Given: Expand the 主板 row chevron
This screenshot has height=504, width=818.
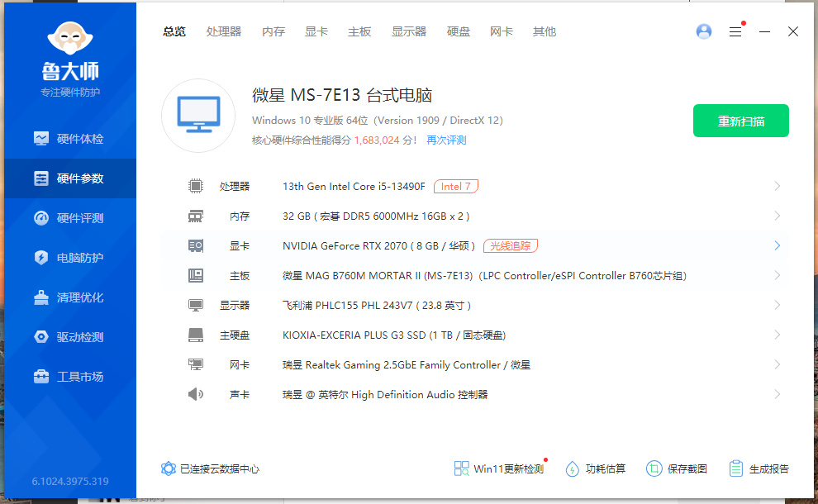Looking at the screenshot, I should tap(778, 275).
